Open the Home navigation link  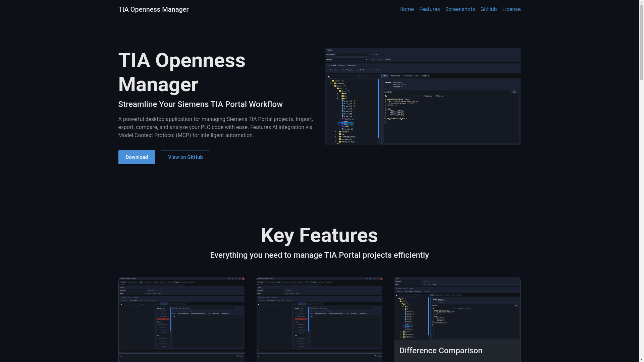click(406, 9)
